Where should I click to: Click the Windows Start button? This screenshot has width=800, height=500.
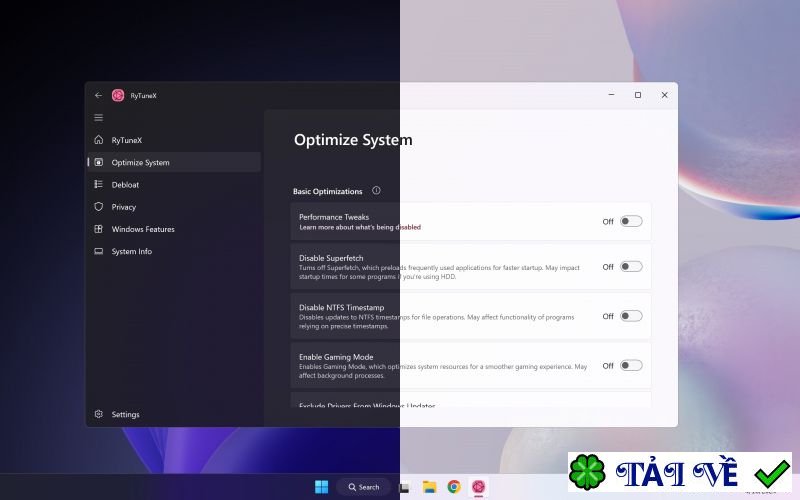[321, 487]
